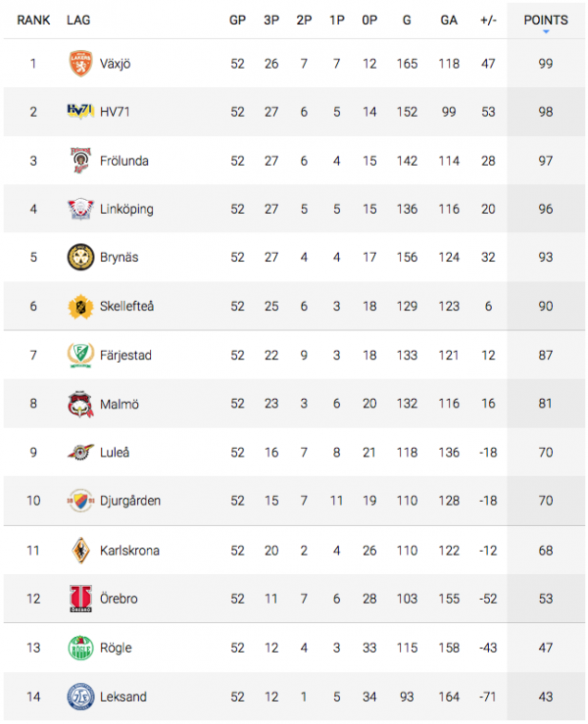
Task: Select the Frölunda Indians logo
Action: click(x=80, y=161)
